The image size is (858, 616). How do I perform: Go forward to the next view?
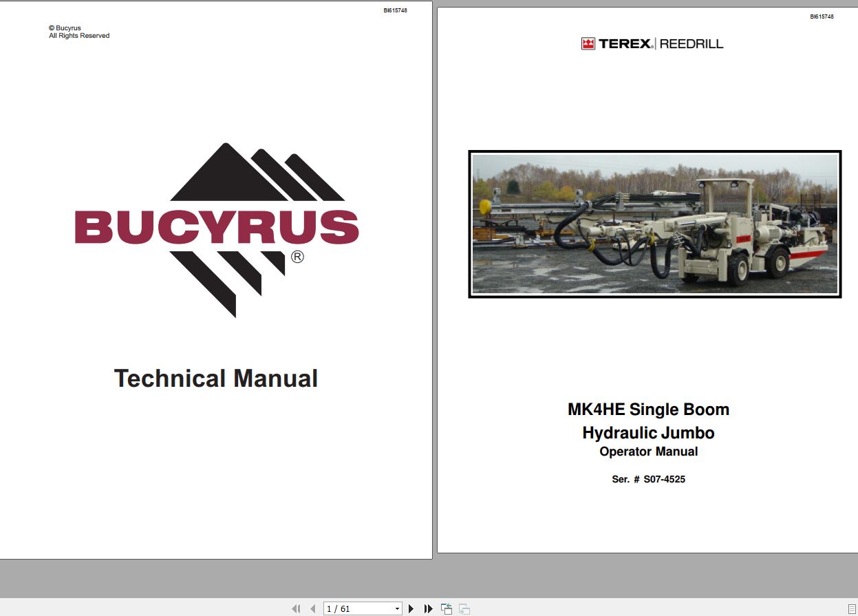(x=464, y=608)
